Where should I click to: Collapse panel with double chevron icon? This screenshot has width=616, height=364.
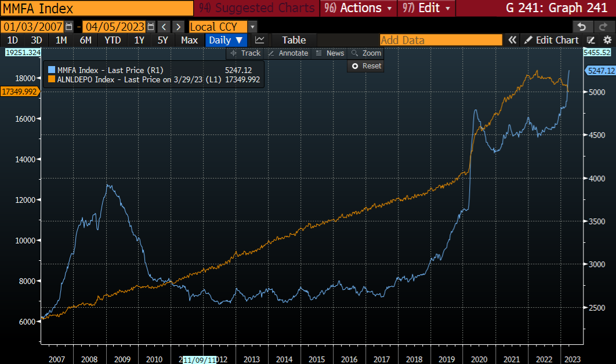point(512,40)
